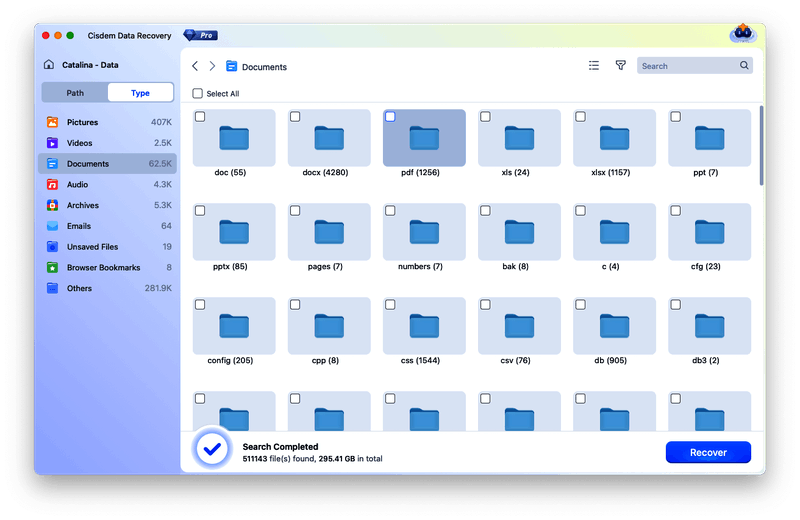Click the Archives category icon

point(52,205)
